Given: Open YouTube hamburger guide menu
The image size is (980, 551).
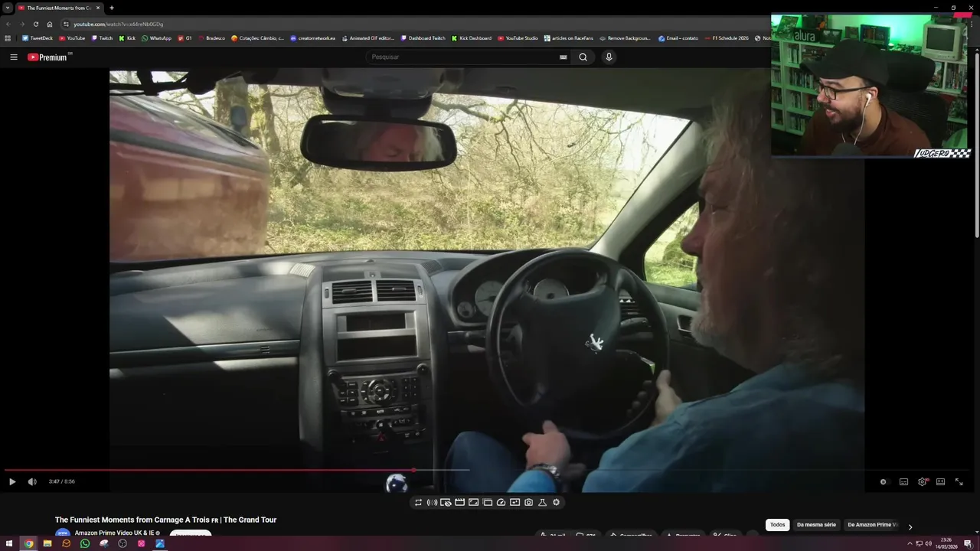Looking at the screenshot, I should tap(13, 57).
